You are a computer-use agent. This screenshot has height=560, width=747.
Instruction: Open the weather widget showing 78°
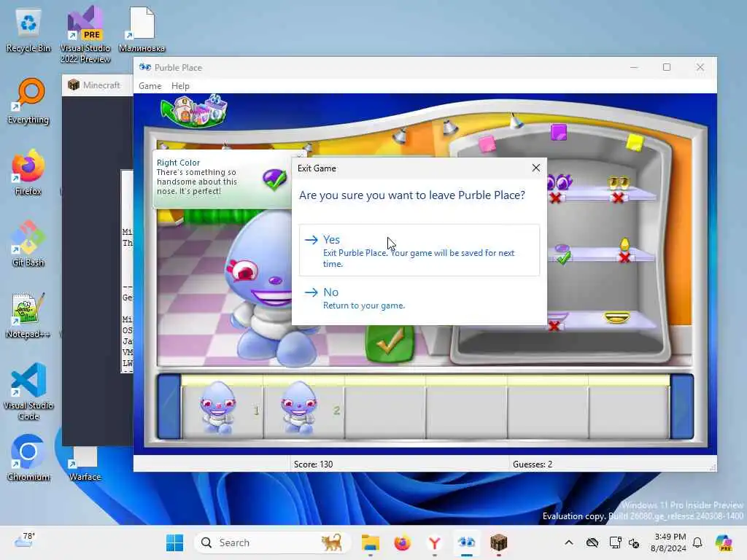point(25,541)
